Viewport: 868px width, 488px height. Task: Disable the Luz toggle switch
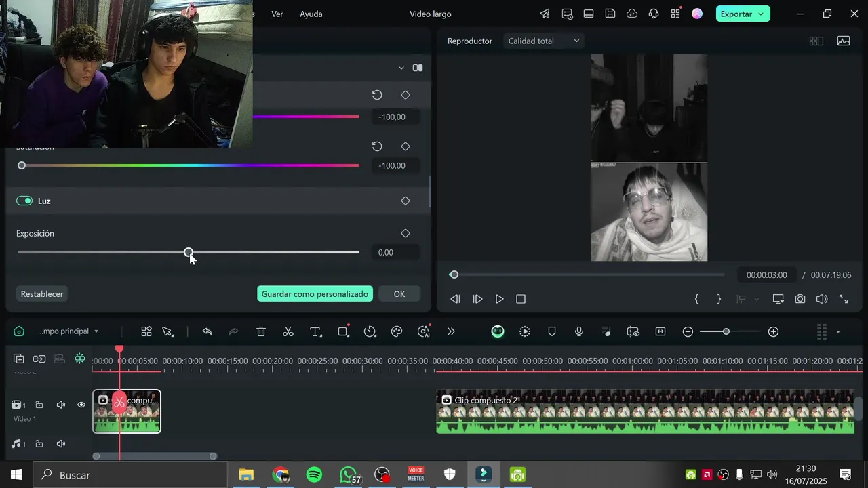[x=24, y=201]
